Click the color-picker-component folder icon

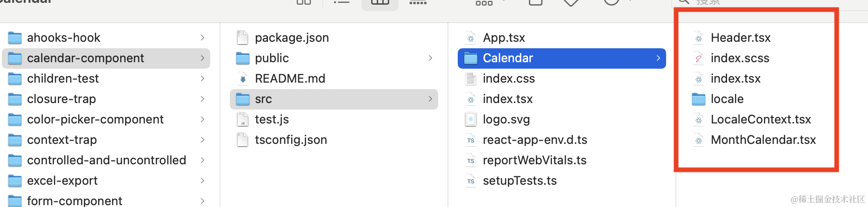15,119
